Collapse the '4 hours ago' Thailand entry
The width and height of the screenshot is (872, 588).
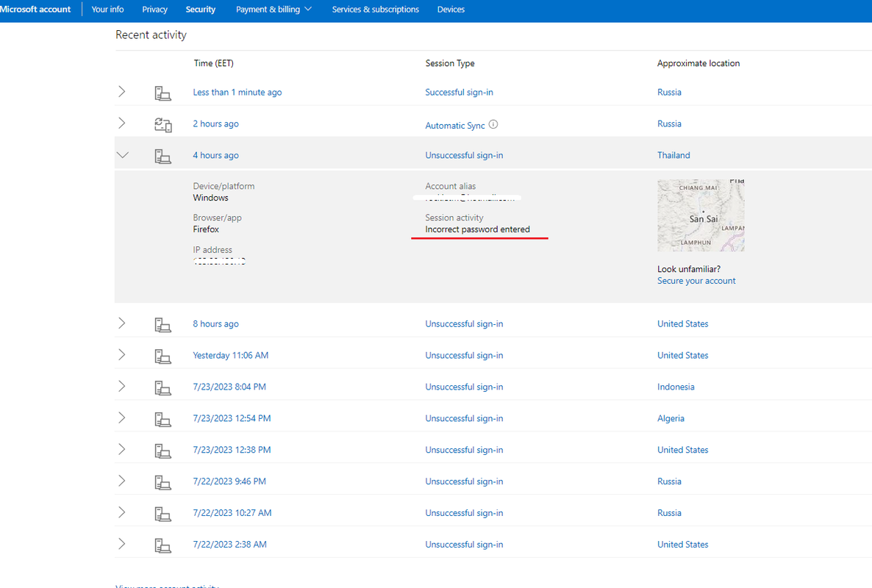(x=122, y=155)
